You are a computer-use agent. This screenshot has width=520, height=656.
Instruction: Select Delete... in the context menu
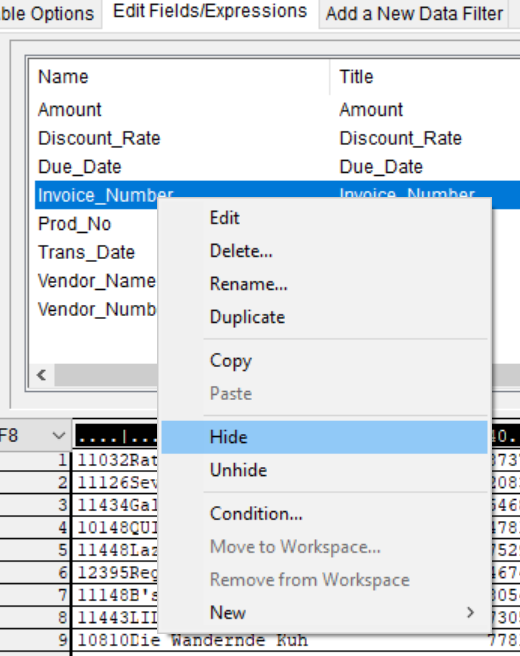point(324,251)
